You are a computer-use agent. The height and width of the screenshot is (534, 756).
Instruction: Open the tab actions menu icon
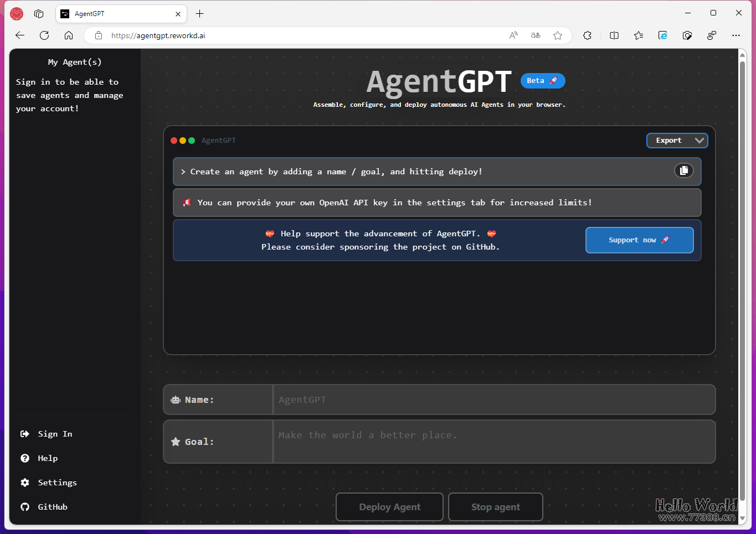[39, 14]
